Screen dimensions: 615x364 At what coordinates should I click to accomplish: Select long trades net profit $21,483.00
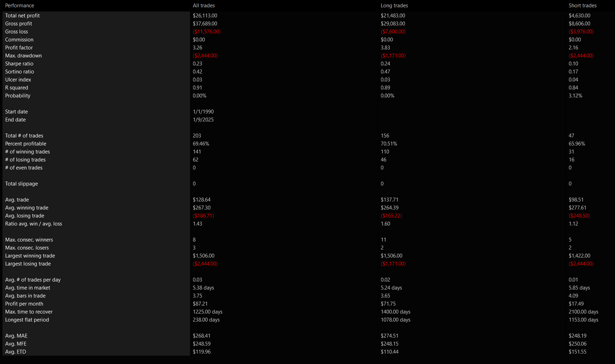(393, 16)
